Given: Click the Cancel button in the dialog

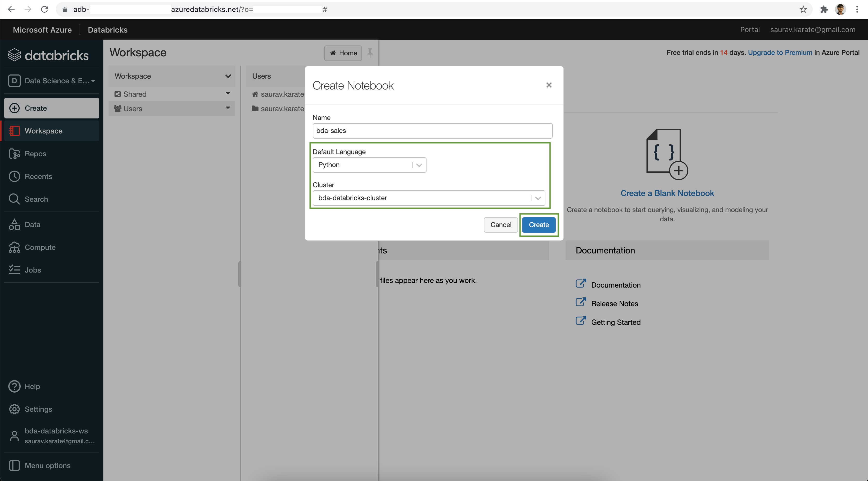Looking at the screenshot, I should tap(501, 225).
